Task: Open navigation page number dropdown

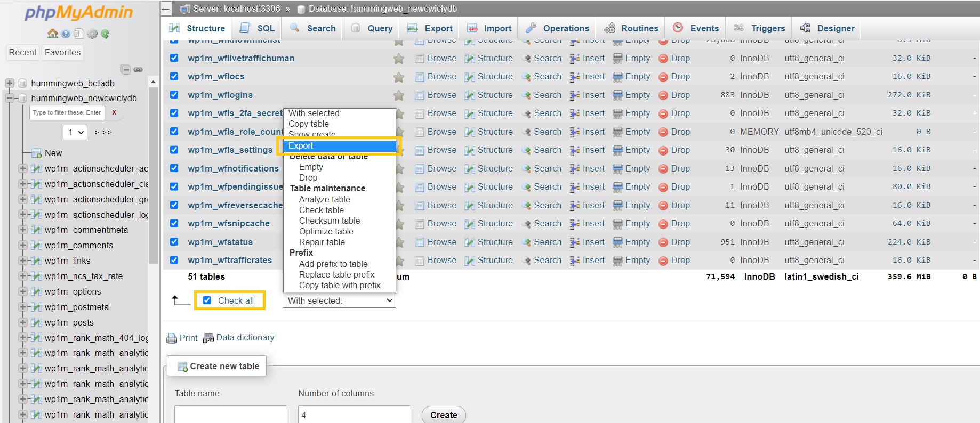Action: tap(75, 132)
